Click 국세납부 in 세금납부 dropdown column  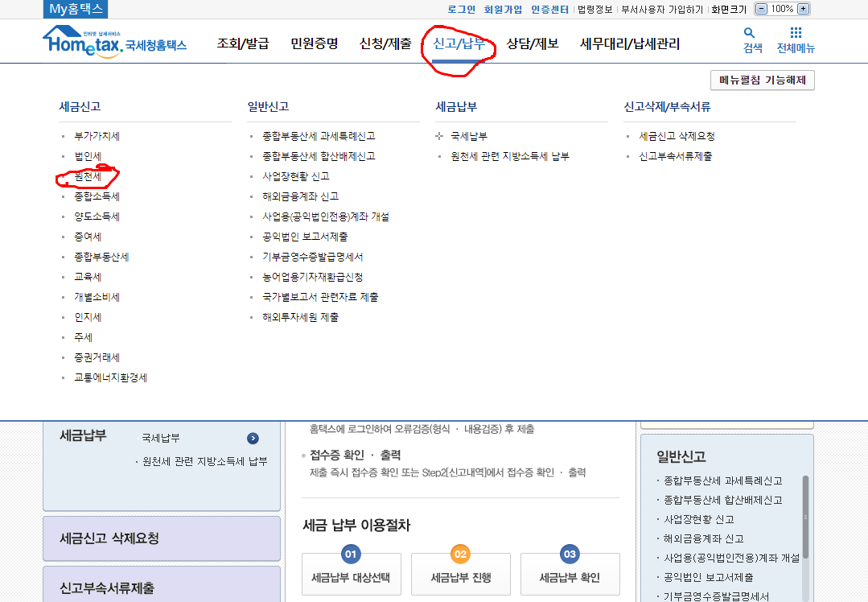469,136
